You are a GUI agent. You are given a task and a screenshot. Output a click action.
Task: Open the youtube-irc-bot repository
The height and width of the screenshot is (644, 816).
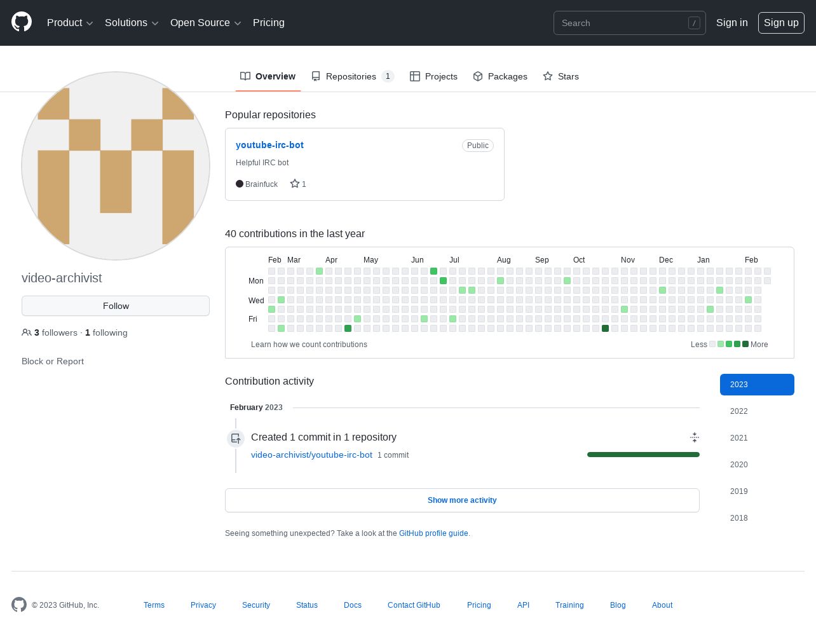269,145
